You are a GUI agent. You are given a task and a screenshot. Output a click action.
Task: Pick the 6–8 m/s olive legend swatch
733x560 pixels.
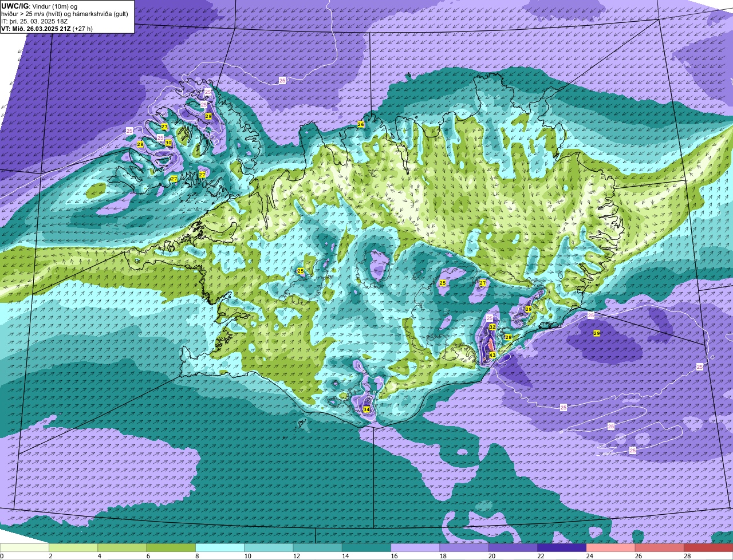click(171, 547)
